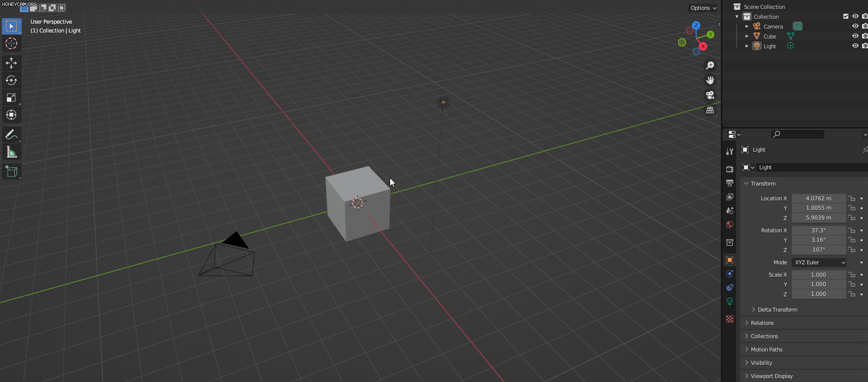Animate Location Z with keyframe dot
This screenshot has height=382, width=868.
862,218
